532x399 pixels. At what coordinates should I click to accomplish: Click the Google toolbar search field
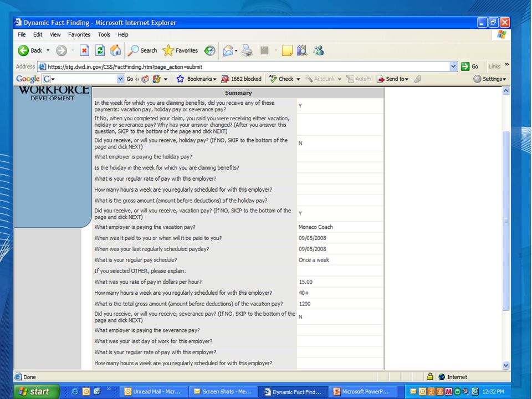tap(83, 79)
